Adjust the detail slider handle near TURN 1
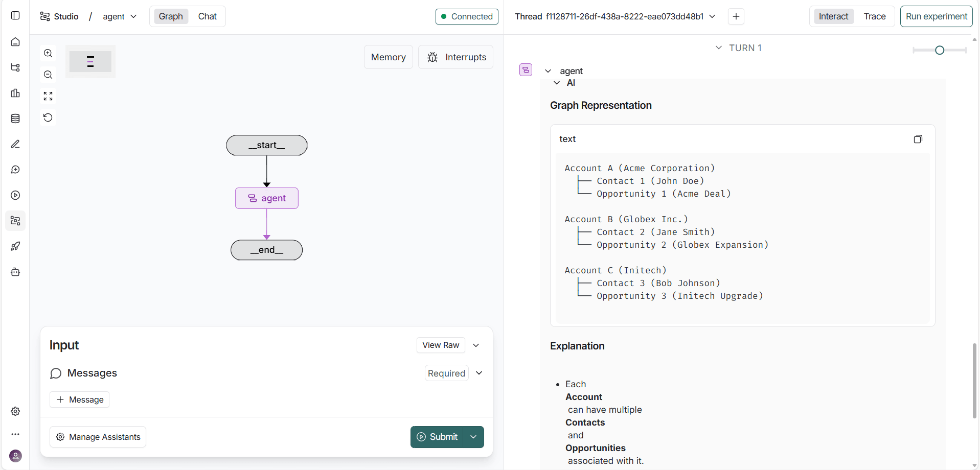Viewport: 980px width, 470px height. click(x=939, y=50)
